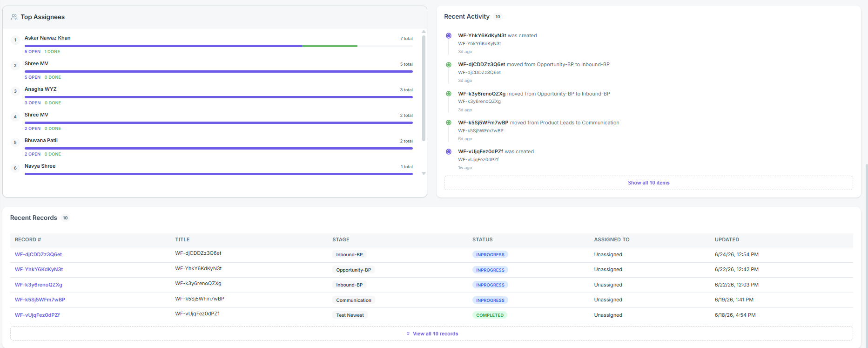Click the 1 DONE label under Askar

pos(52,52)
